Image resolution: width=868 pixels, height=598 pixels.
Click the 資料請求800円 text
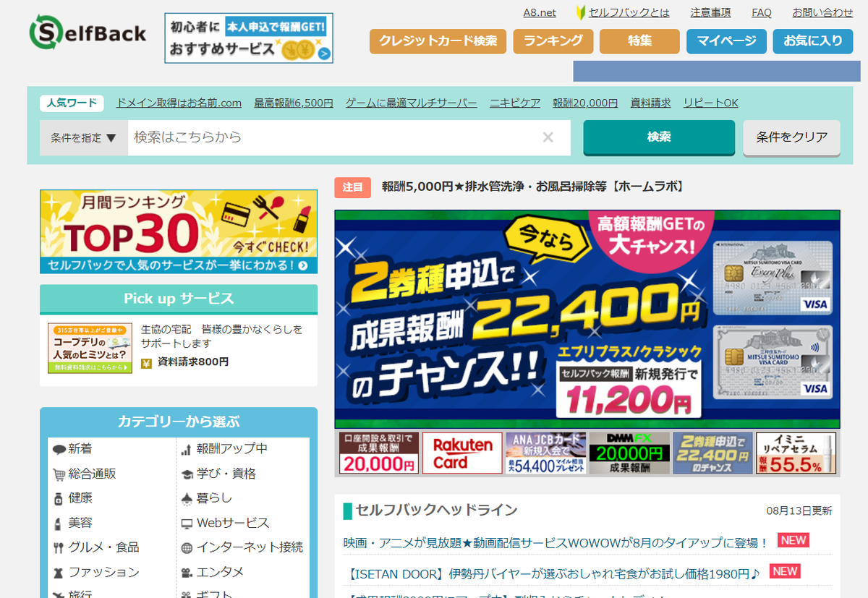193,362
